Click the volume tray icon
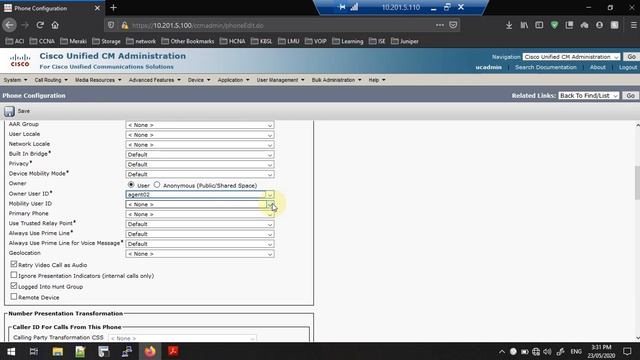This screenshot has width=640, height=360. pos(547,351)
